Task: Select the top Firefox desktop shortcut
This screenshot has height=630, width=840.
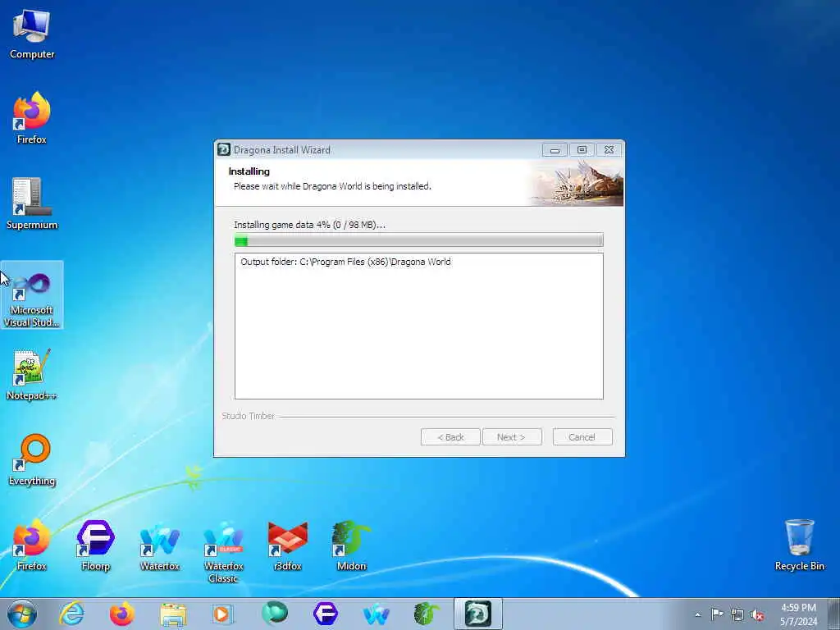Action: (x=32, y=118)
